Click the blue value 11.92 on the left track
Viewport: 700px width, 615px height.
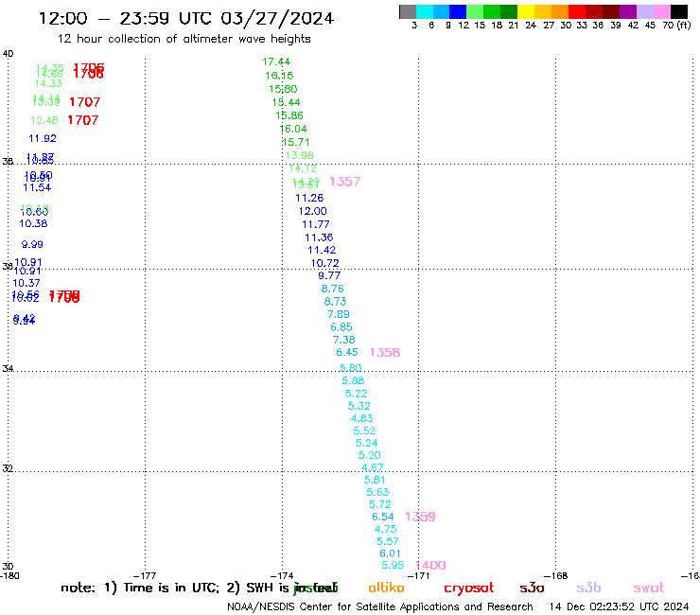43,138
